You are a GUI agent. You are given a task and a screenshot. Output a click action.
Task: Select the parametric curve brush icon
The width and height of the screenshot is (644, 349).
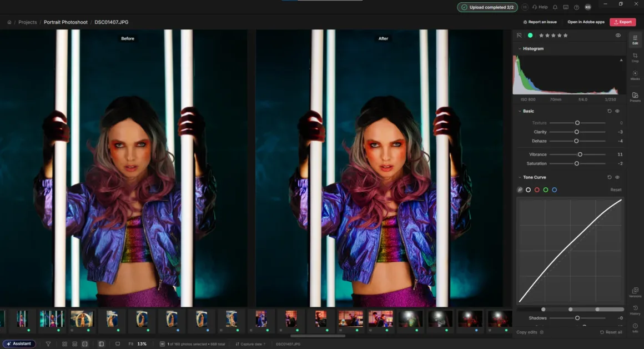pyautogui.click(x=520, y=190)
